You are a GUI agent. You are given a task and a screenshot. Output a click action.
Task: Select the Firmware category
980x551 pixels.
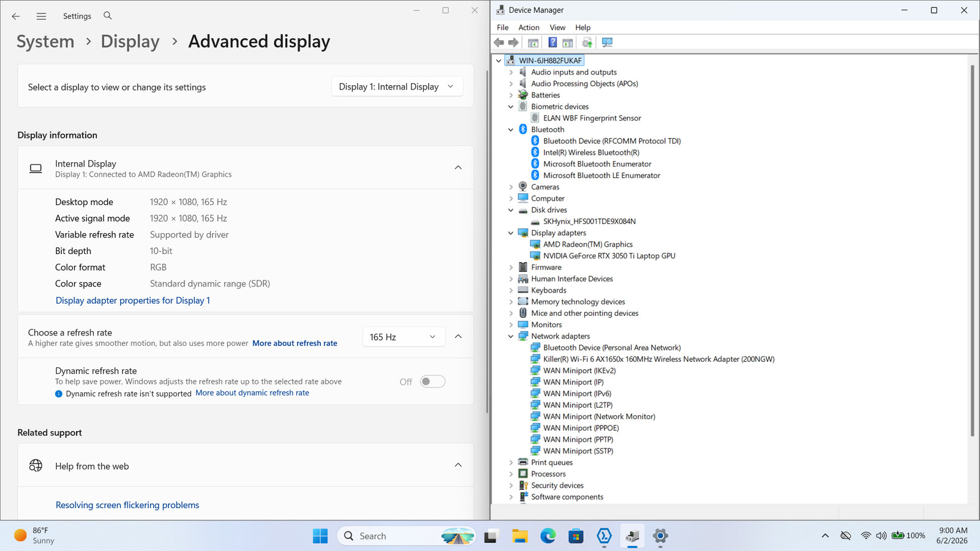point(546,268)
